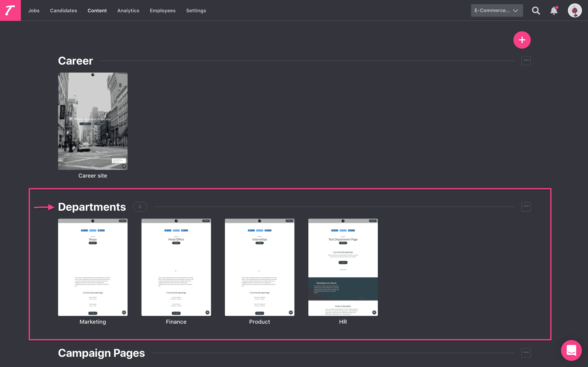
Task: Click edit icon on HR thumbnail
Action: 374,312
